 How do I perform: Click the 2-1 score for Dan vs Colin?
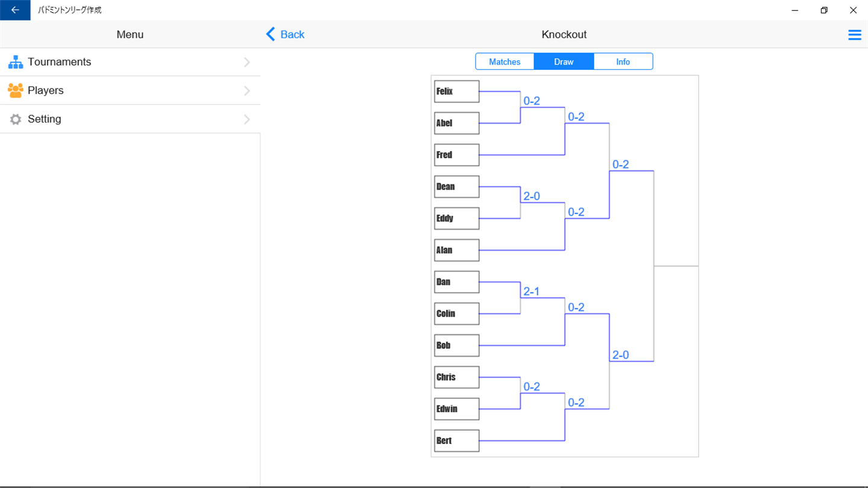[531, 292]
